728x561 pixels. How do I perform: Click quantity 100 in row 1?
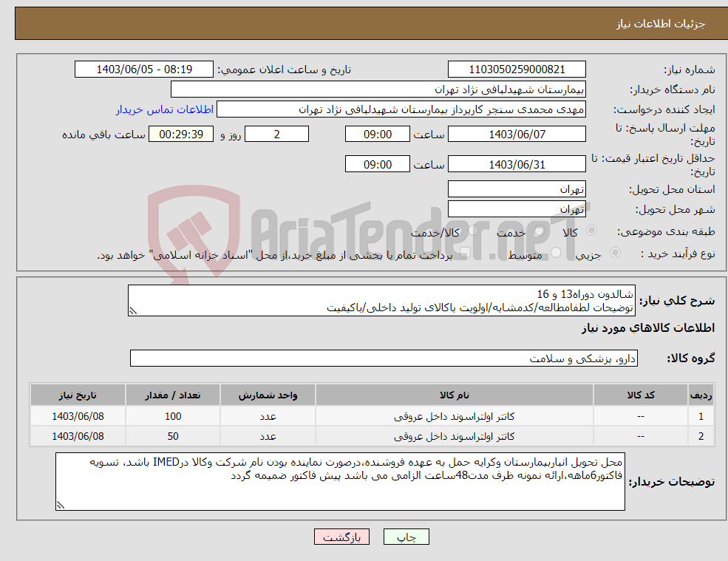coord(173,417)
